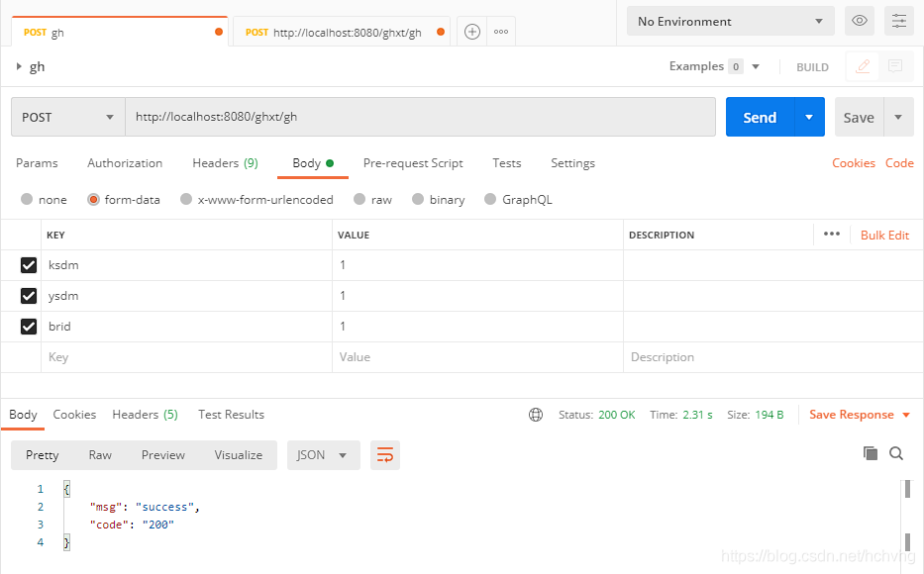Toggle line wrapping in the response viewer
Viewport: 924px width, 574px height.
coord(384,455)
